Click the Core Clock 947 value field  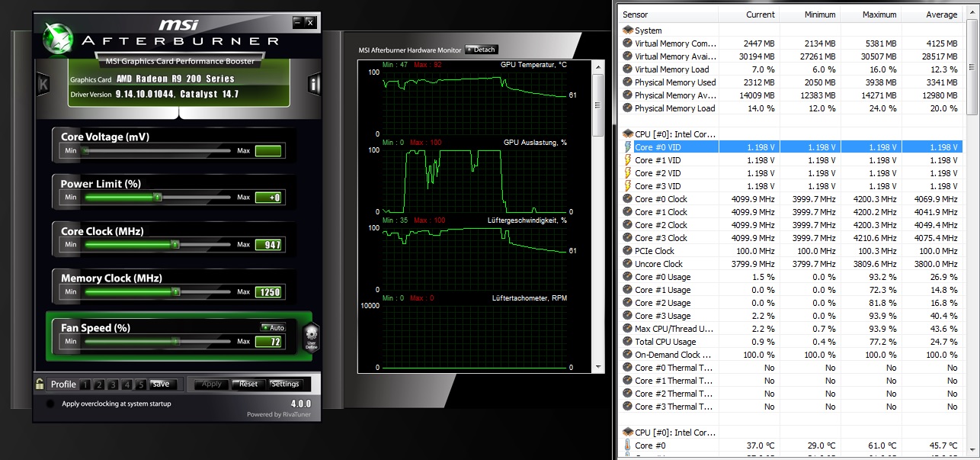click(268, 245)
